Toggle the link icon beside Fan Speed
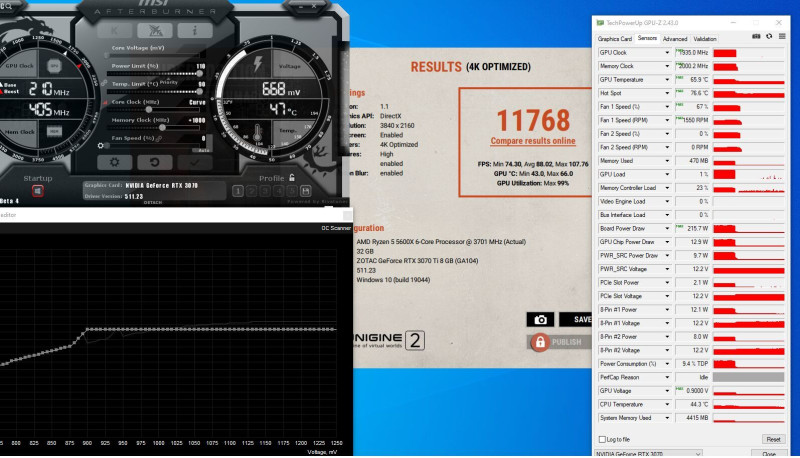 coord(159,138)
